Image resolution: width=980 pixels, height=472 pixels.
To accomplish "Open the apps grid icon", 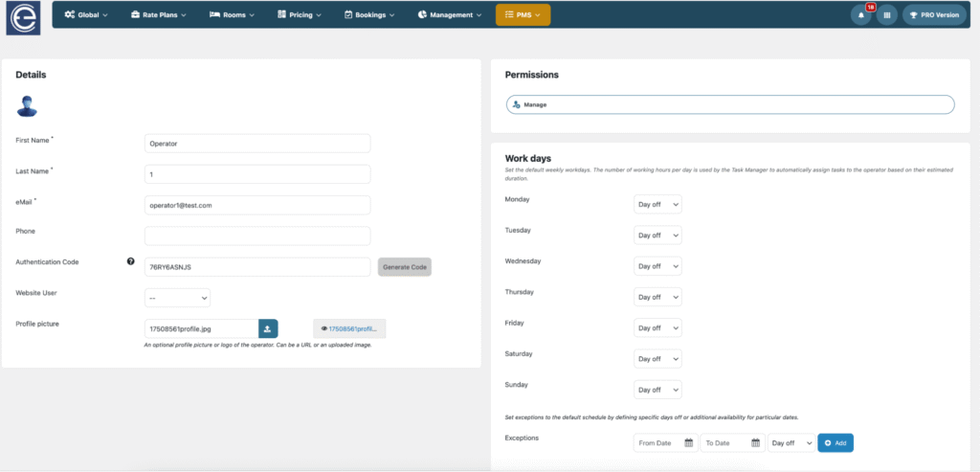I will [x=887, y=15].
